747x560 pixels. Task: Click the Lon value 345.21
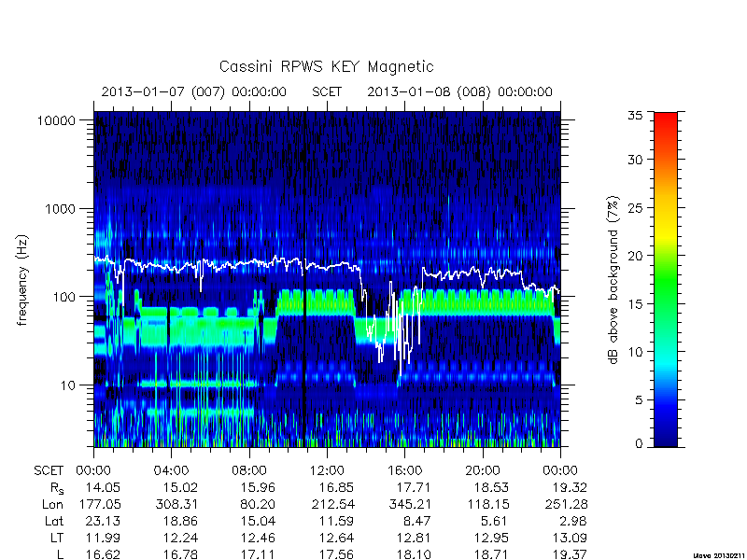point(410,504)
